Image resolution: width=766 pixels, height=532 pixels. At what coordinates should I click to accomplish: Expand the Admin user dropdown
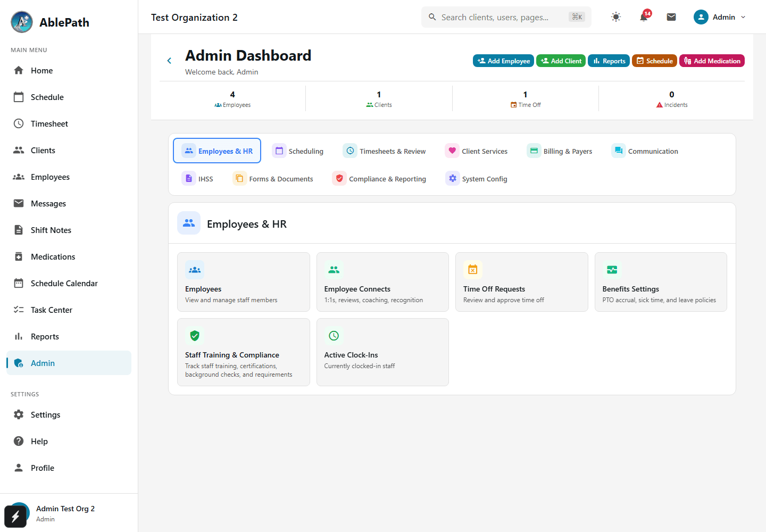(x=720, y=17)
